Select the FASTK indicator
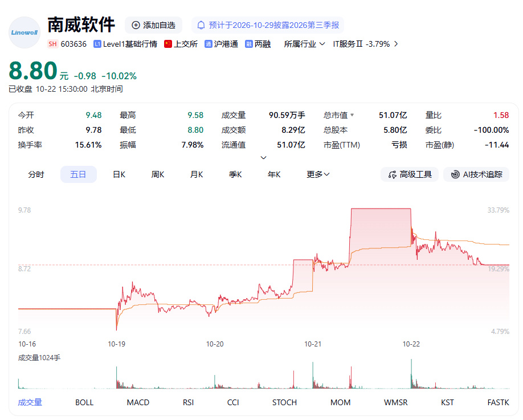The width and height of the screenshot is (523, 420). click(499, 402)
